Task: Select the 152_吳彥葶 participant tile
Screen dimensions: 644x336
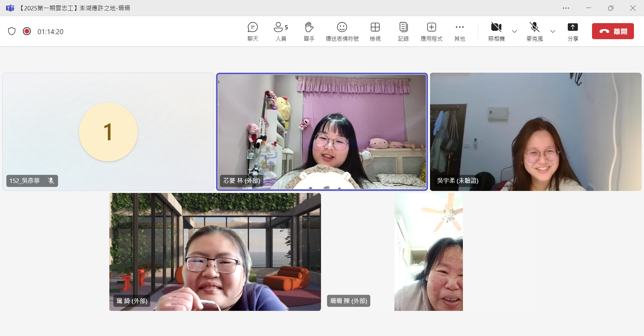Action: click(x=108, y=132)
